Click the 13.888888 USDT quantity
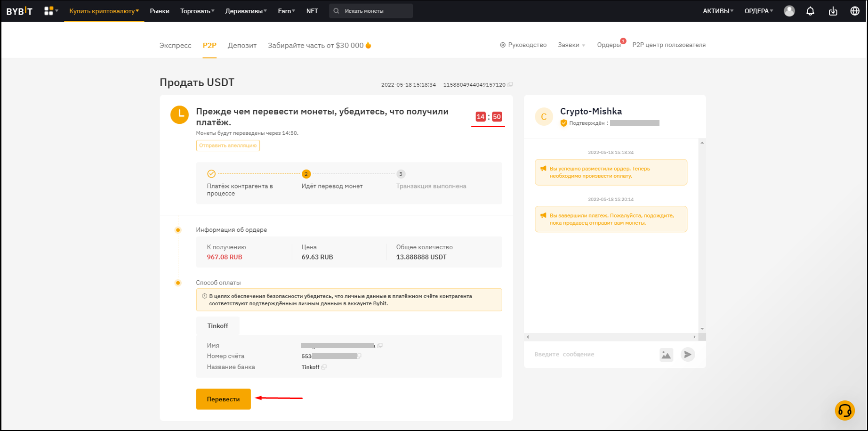 click(421, 257)
